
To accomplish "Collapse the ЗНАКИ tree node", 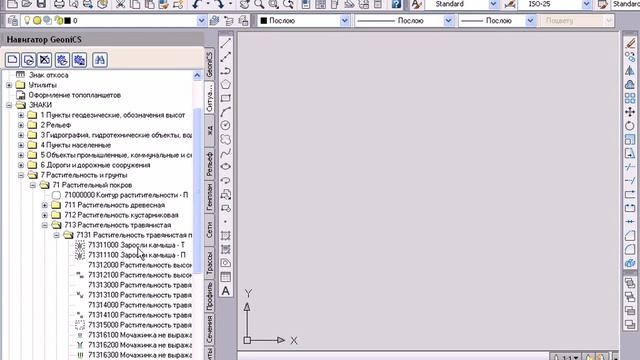I will point(9,105).
